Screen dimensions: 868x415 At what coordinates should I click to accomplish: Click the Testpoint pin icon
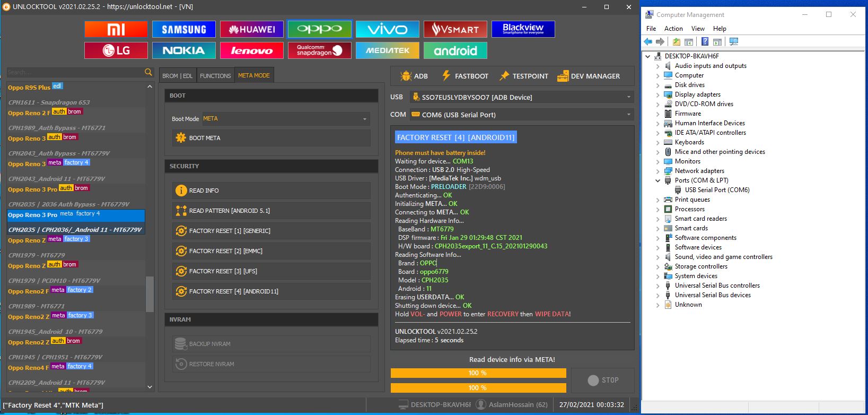(504, 76)
